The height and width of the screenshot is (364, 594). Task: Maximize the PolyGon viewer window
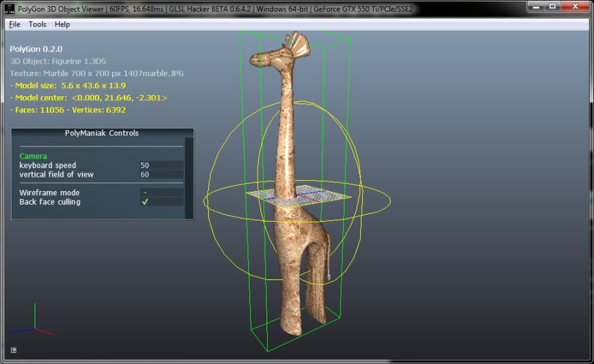click(x=553, y=7)
